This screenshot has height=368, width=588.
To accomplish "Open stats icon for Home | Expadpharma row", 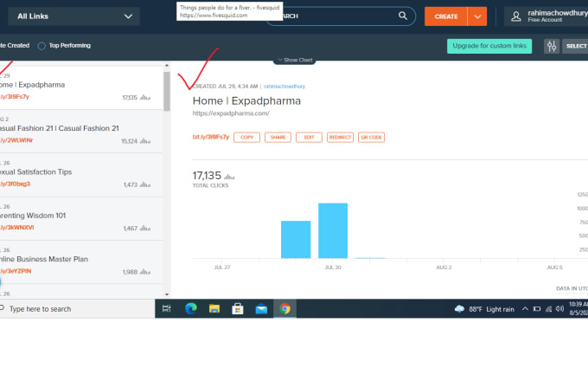I will tap(145, 98).
